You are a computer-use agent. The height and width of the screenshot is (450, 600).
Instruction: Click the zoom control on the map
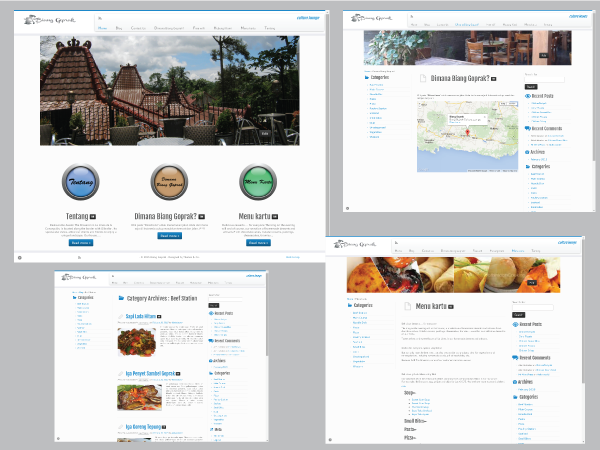coord(420,106)
